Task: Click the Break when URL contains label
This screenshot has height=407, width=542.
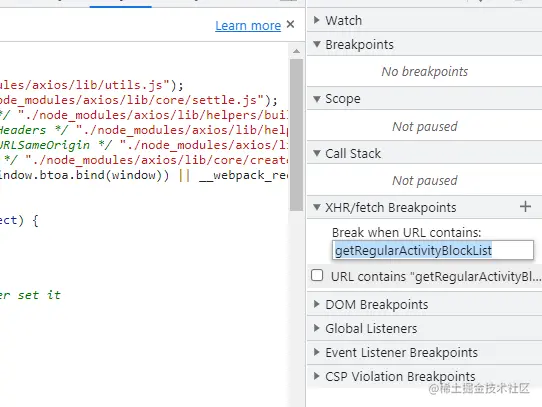Action: tap(406, 232)
